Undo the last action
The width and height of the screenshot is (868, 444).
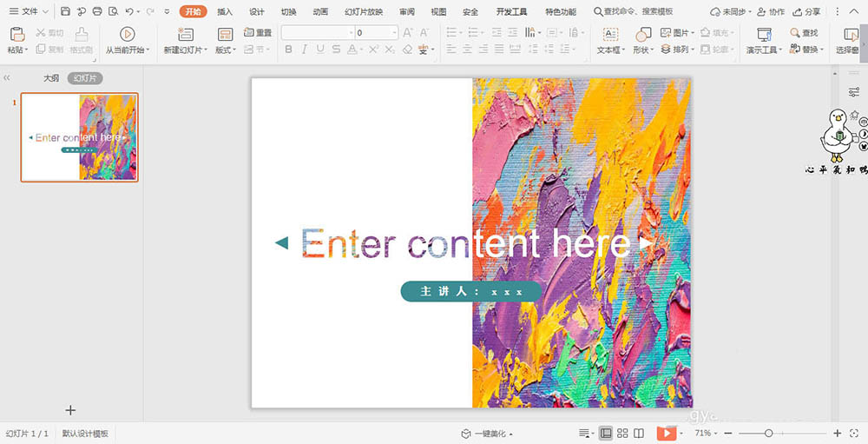click(129, 11)
